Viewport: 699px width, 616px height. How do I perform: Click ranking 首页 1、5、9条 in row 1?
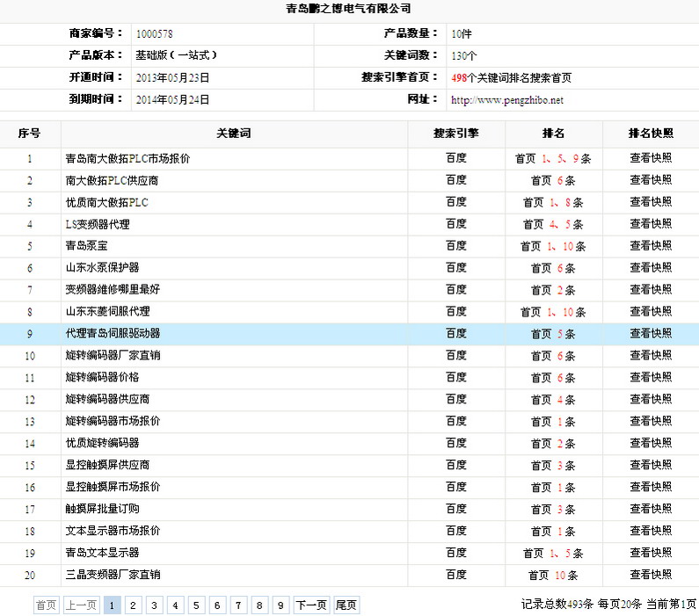[x=553, y=158]
